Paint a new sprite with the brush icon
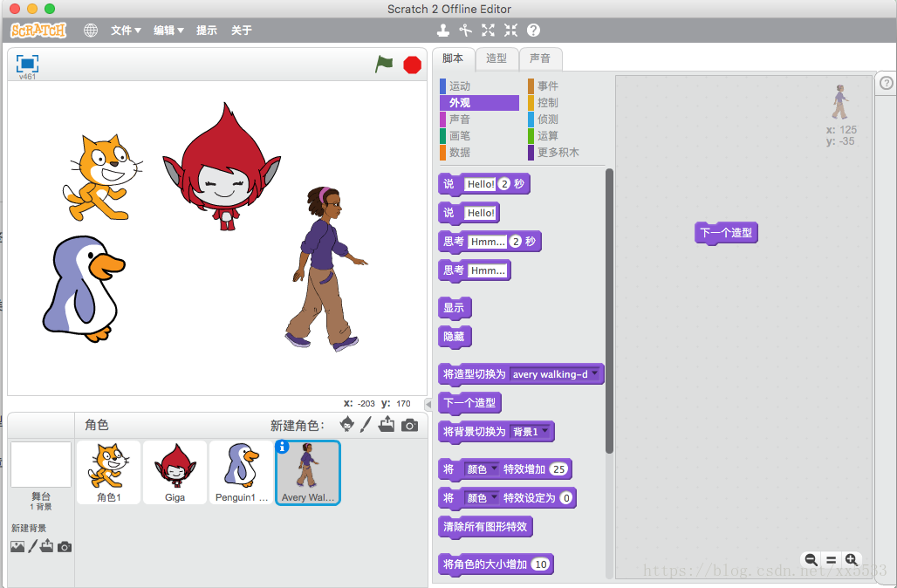Screen dimensions: 897x588 point(366,424)
